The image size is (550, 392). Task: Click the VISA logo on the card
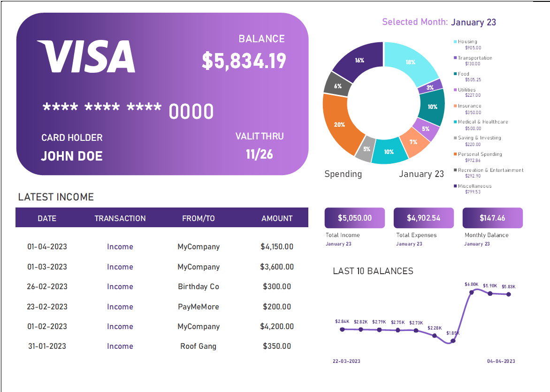[x=86, y=56]
